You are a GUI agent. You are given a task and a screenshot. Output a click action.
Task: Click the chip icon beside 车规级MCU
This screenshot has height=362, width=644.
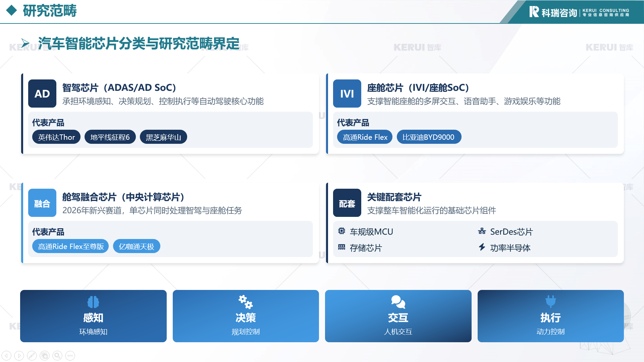tap(341, 231)
